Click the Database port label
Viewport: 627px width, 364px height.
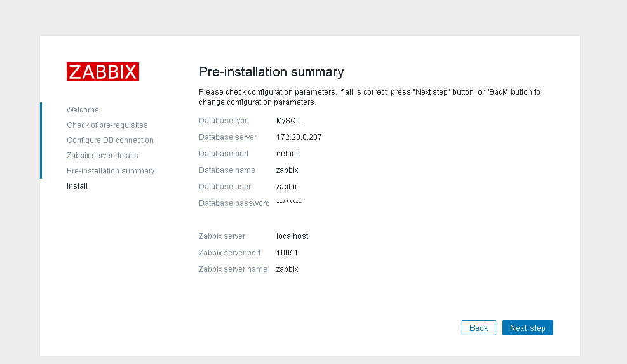pyautogui.click(x=224, y=154)
